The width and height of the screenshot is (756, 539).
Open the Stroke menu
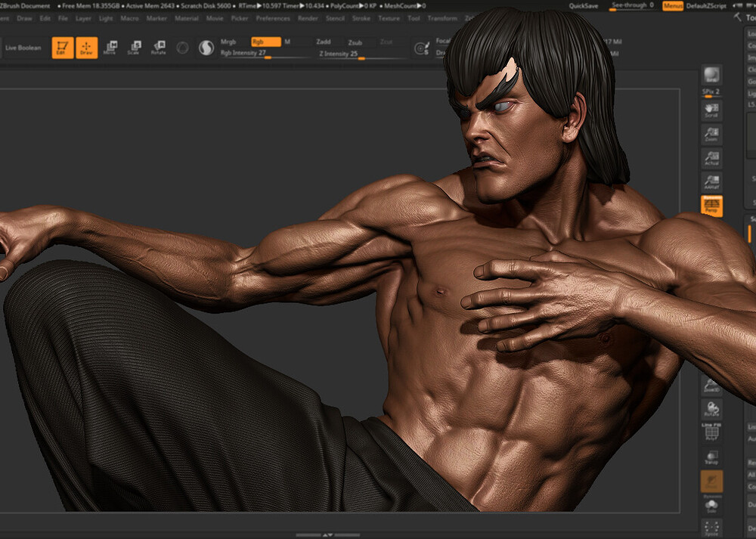pyautogui.click(x=361, y=18)
